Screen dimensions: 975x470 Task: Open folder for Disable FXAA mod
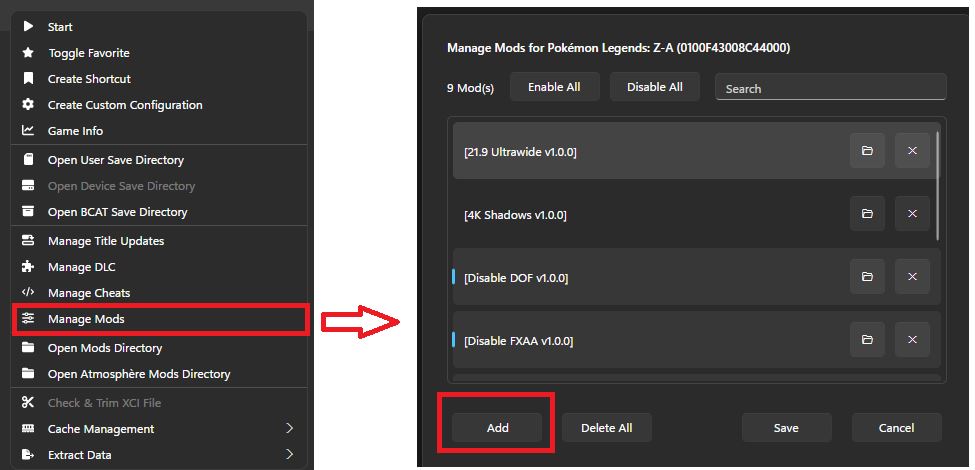coord(867,339)
